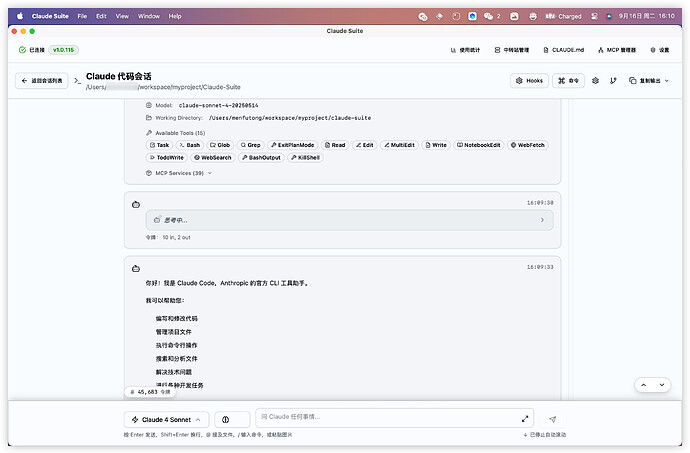The height and width of the screenshot is (453, 690).
Task: Click the send message paper plane icon
Action: 553,420
